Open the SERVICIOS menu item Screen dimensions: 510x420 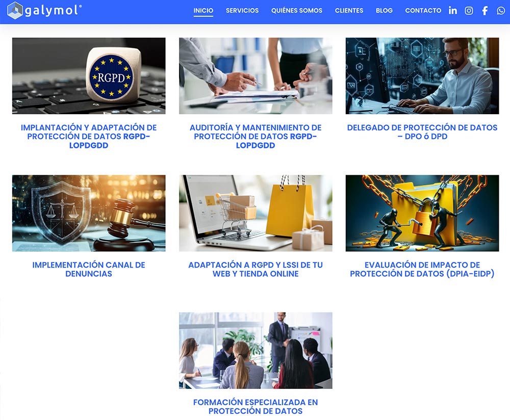(242, 10)
